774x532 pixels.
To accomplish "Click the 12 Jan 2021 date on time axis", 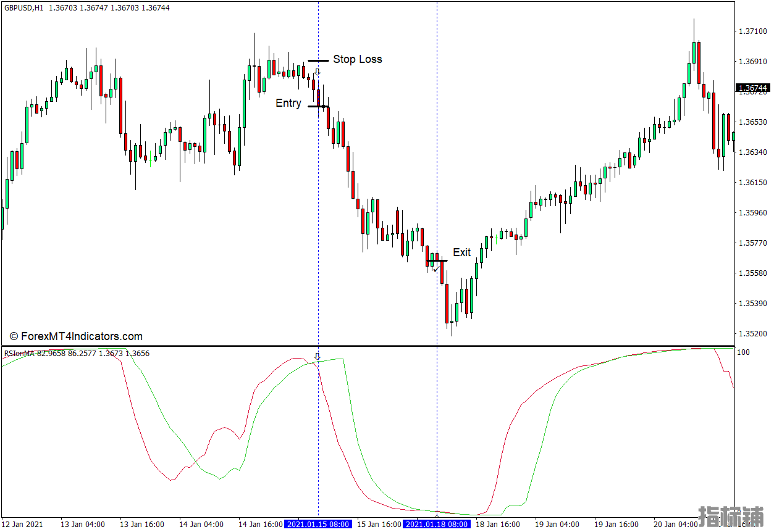I will coord(22,525).
